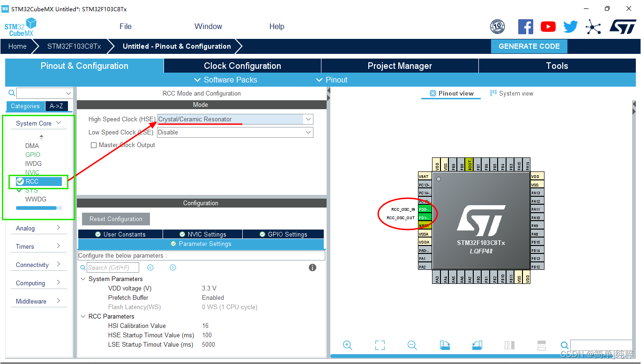This screenshot has width=641, height=364.
Task: Switch to Tools tab
Action: click(x=557, y=66)
